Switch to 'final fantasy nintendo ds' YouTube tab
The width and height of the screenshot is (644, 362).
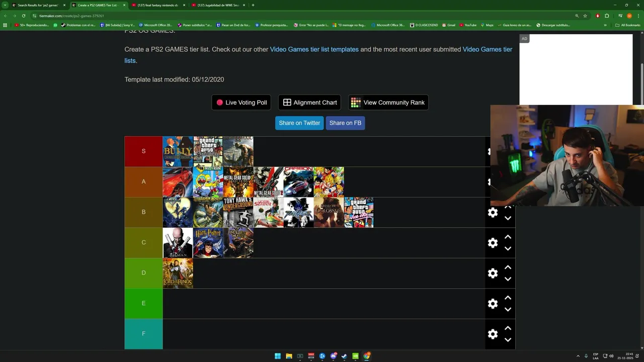(x=158, y=5)
